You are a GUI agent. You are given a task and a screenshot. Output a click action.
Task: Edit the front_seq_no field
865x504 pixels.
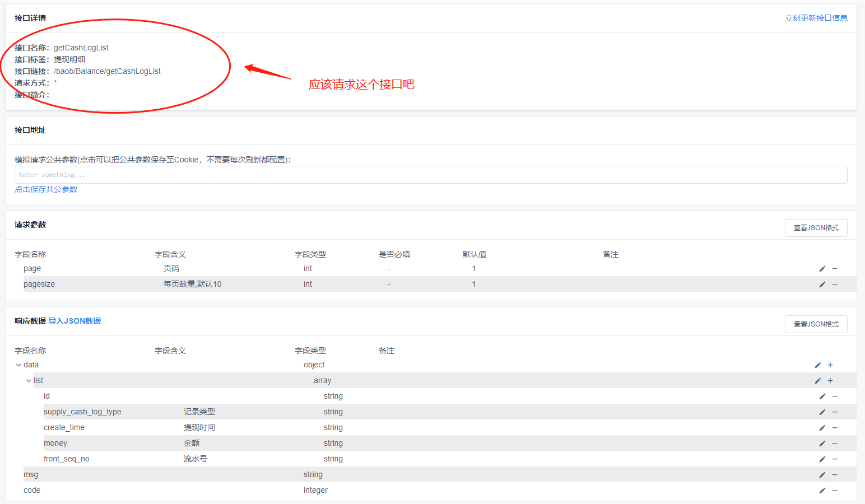pyautogui.click(x=822, y=459)
